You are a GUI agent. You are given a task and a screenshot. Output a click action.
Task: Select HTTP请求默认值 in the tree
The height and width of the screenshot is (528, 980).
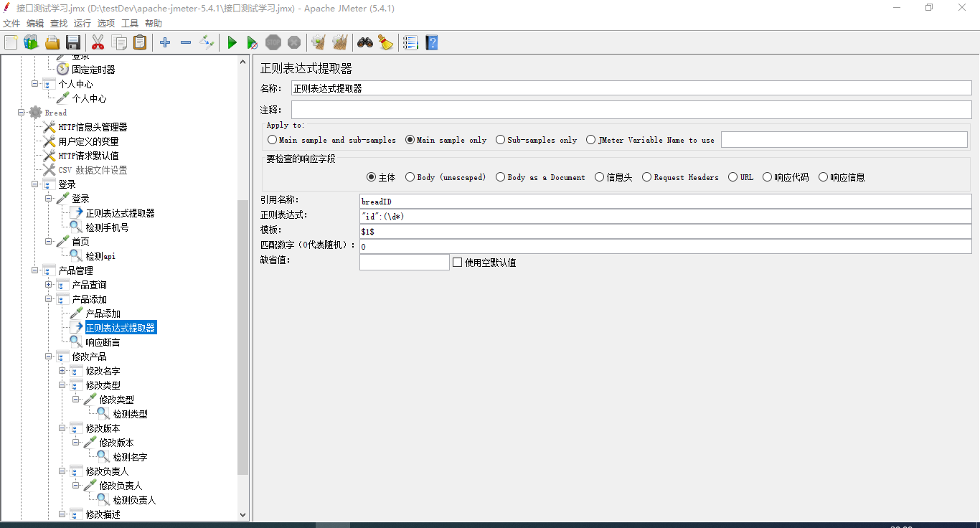88,156
